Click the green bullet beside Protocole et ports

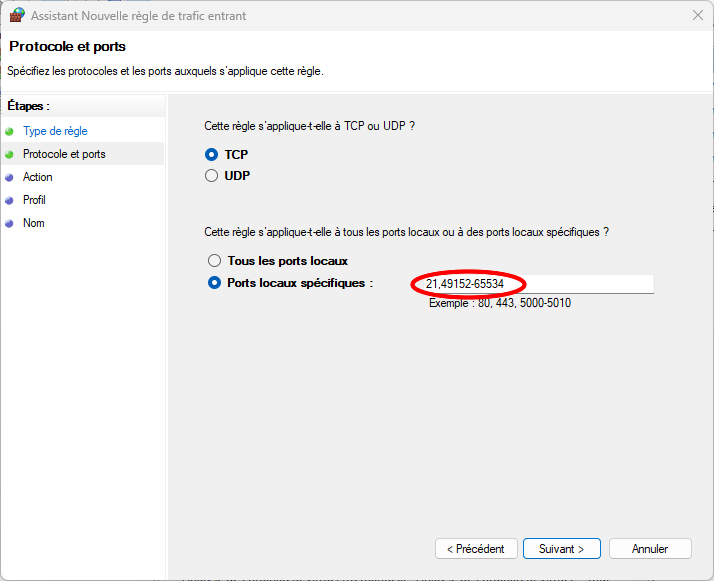click(10, 154)
